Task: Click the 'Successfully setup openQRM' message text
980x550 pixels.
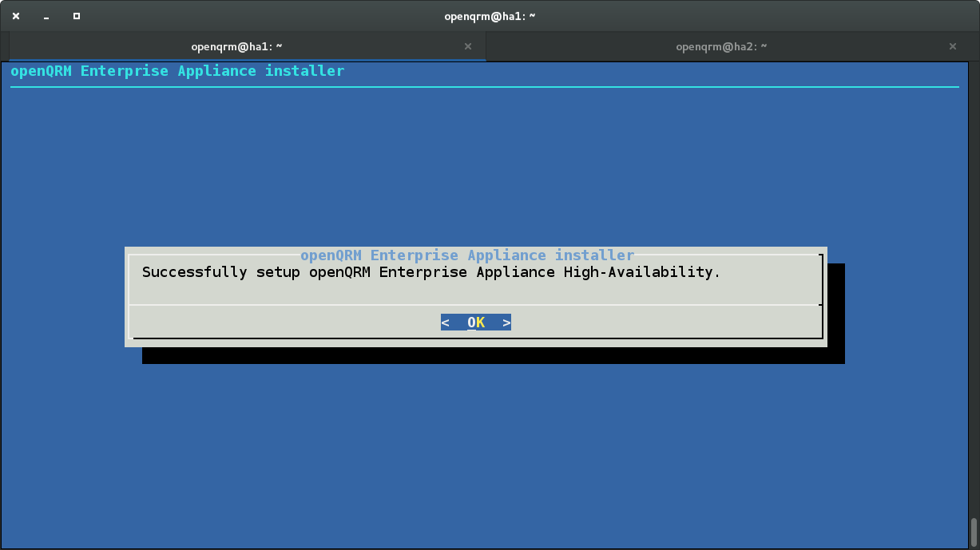Action: 431,272
